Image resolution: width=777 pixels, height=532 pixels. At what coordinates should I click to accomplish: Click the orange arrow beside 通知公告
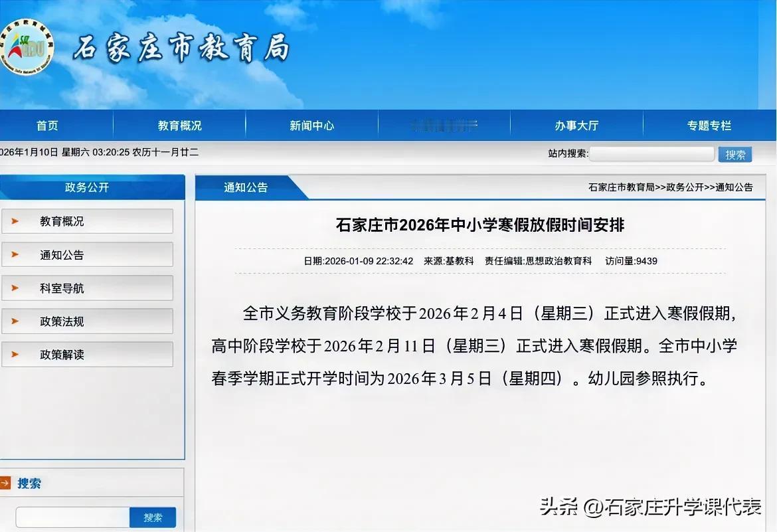pos(15,254)
